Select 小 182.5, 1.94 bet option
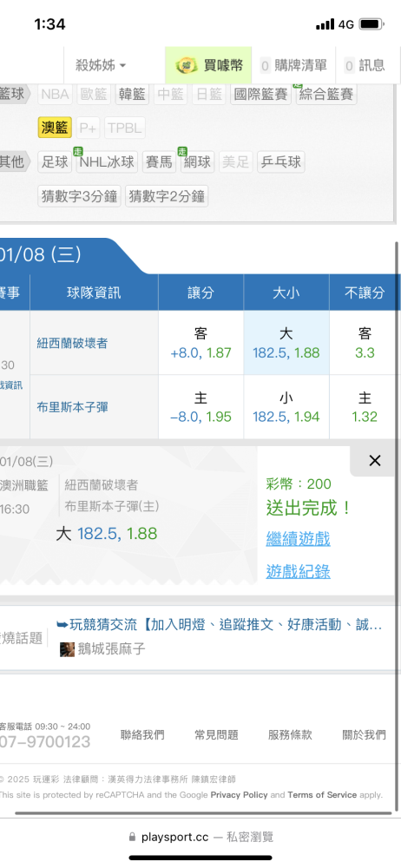 (286, 407)
